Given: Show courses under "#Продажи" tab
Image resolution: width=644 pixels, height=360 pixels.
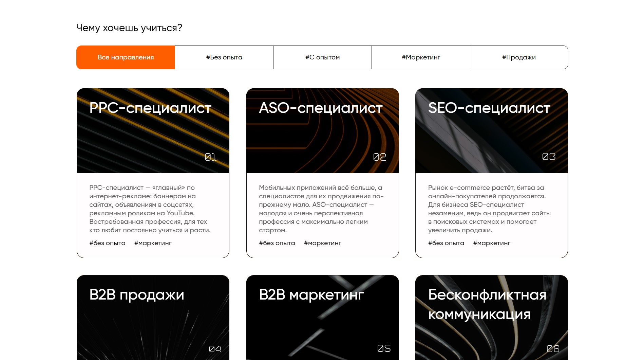Looking at the screenshot, I should tap(519, 57).
